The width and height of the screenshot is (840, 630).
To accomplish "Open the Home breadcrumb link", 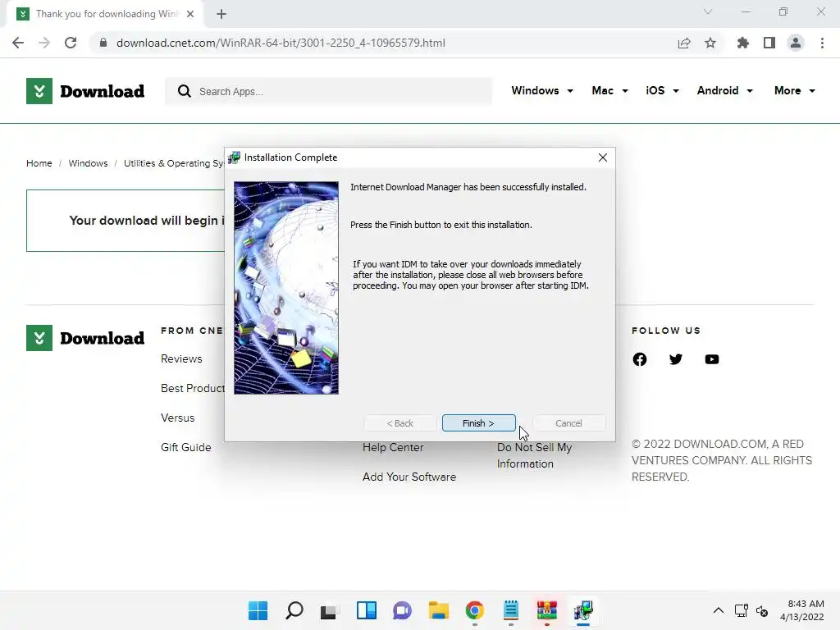I will [39, 163].
